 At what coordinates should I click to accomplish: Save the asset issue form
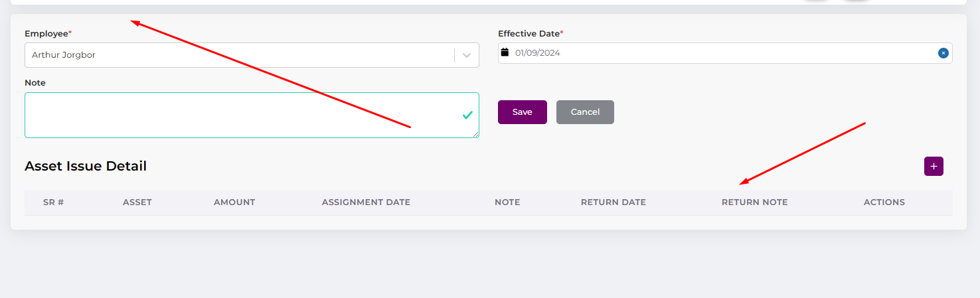(522, 112)
